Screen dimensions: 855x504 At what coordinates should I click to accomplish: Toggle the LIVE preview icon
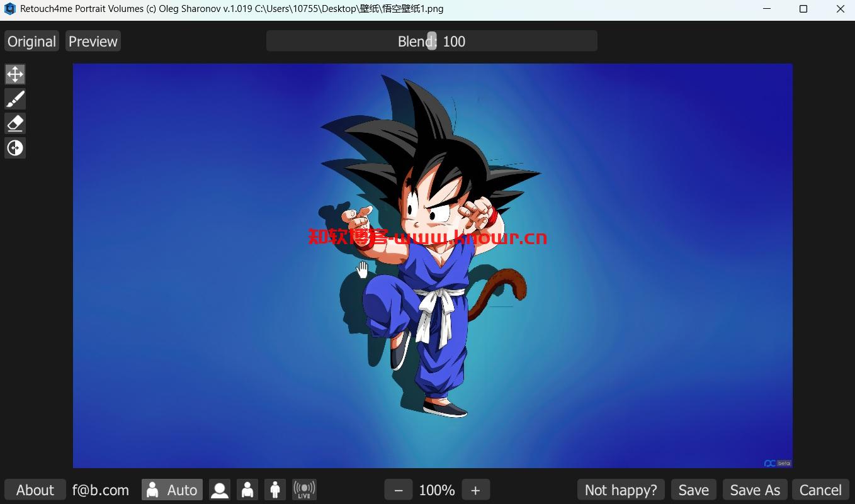click(304, 490)
